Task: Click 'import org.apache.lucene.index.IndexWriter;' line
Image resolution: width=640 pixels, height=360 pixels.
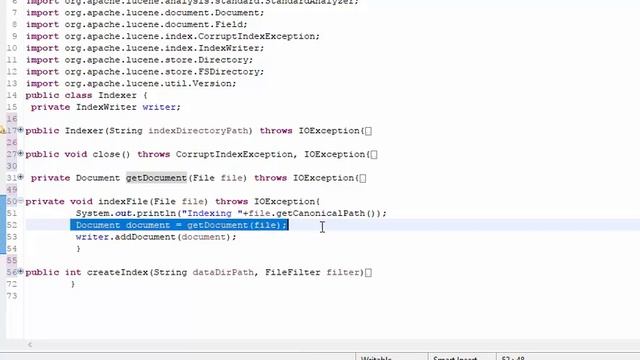Action: 145,48
